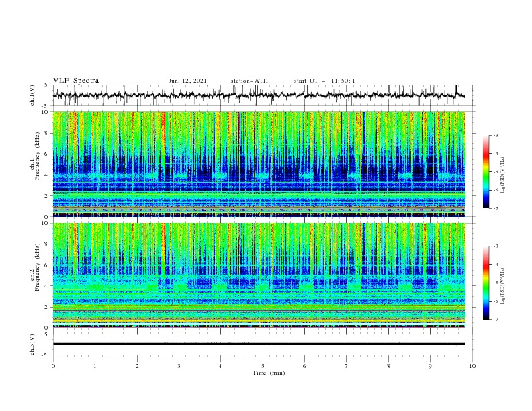
Task: Click the ch.1 spectrogram panel
Action: pos(259,164)
